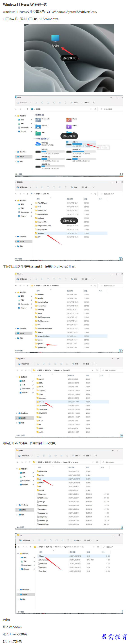The image size is (129, 644).
Task: Select the acpi.sys file in drivers window
Action: tap(72, 502)
